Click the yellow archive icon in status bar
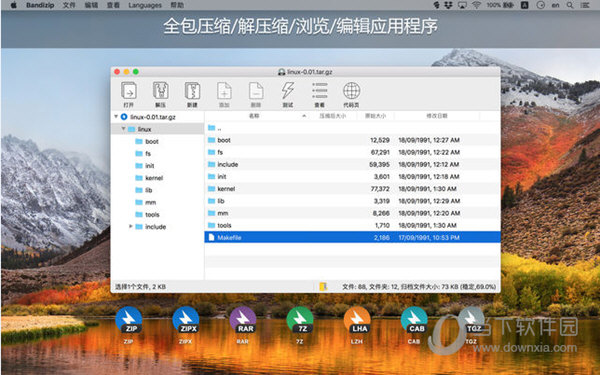Viewport: 600px width, 375px height. pos(323,286)
